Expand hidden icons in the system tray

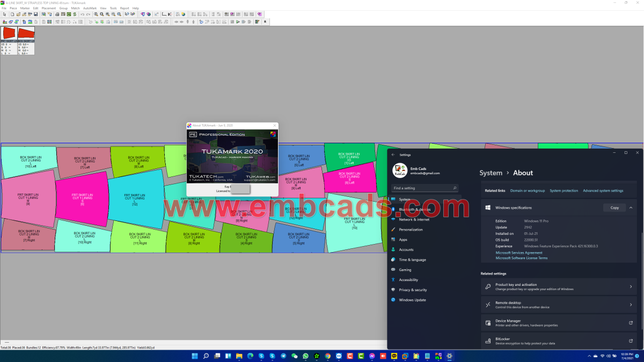pyautogui.click(x=589, y=356)
